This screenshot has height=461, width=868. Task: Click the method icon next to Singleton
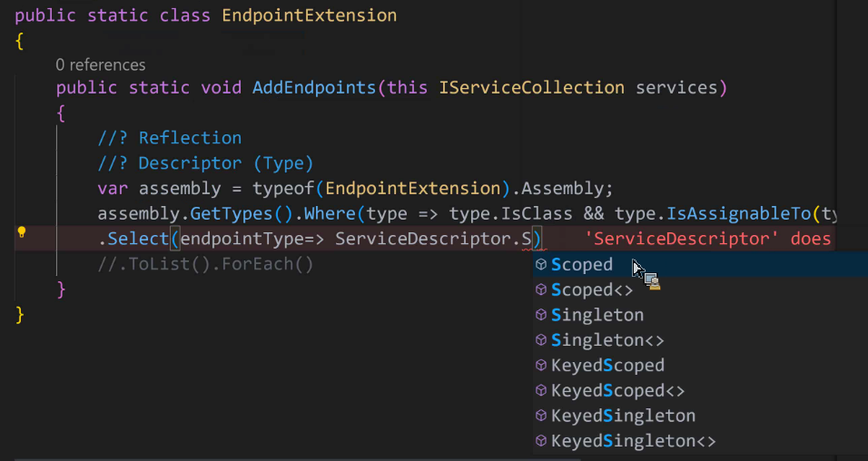coord(541,315)
